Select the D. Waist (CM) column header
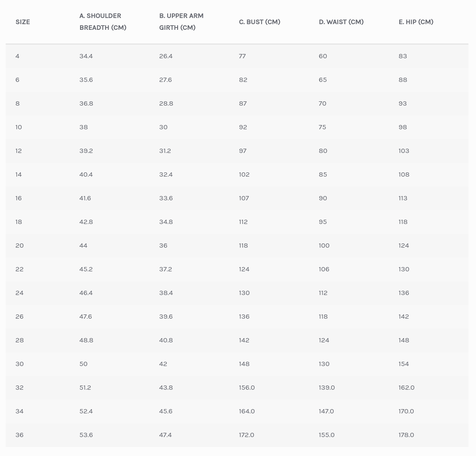Screen dimensions: 476x456 [x=341, y=22]
